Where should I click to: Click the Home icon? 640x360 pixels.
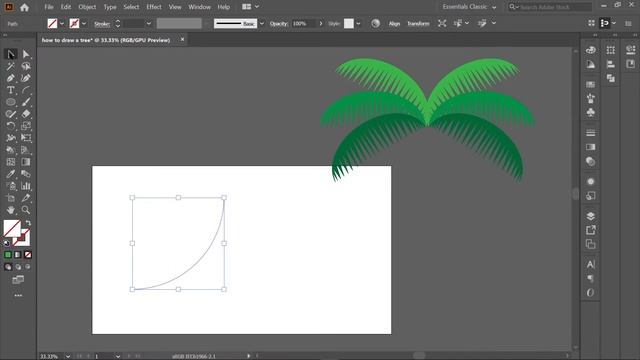click(x=24, y=7)
